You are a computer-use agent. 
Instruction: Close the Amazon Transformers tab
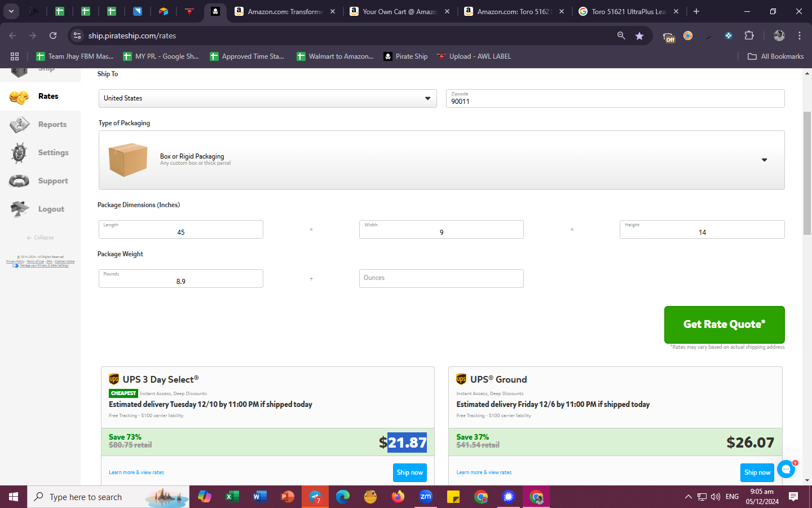pyautogui.click(x=333, y=11)
